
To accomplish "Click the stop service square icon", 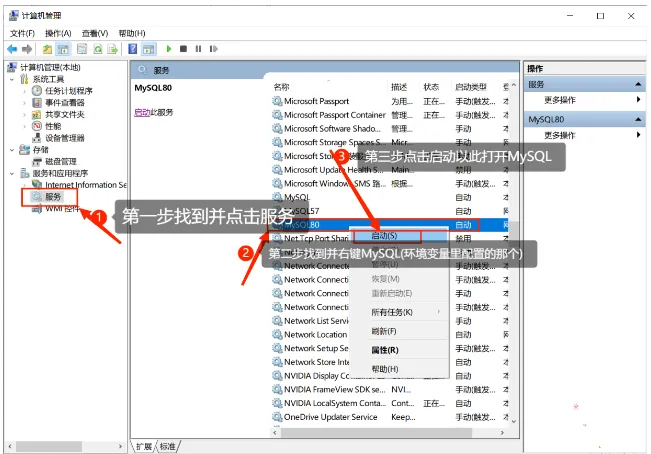I will 183,49.
